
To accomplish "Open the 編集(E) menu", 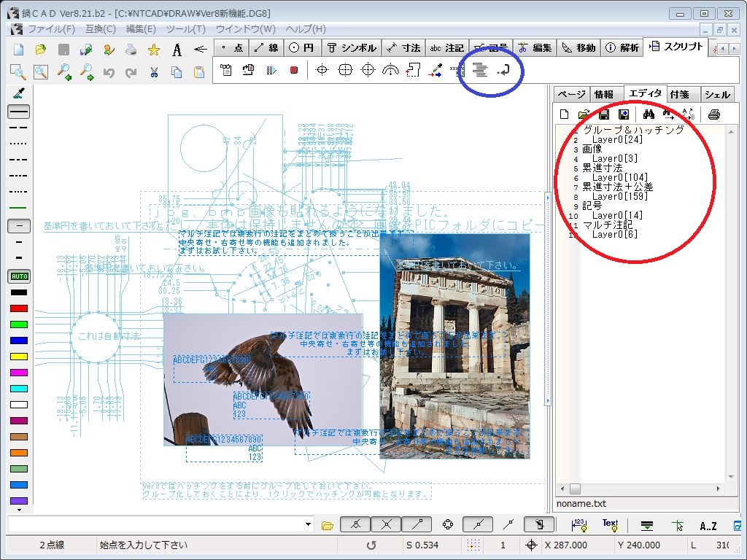I will pyautogui.click(x=141, y=29).
